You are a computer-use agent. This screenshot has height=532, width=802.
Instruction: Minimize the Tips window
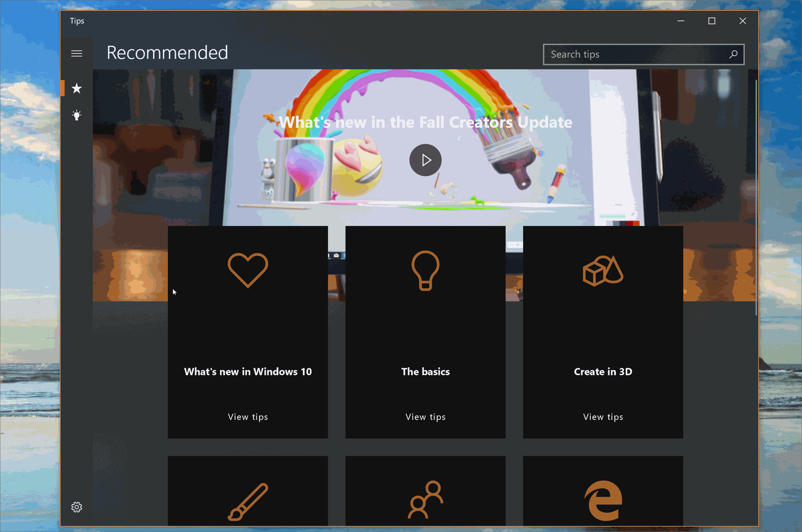[681, 21]
